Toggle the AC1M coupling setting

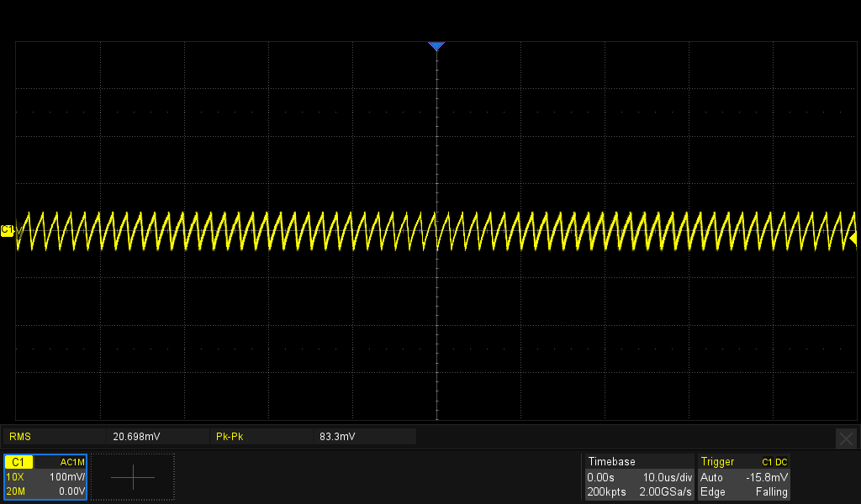[x=72, y=462]
